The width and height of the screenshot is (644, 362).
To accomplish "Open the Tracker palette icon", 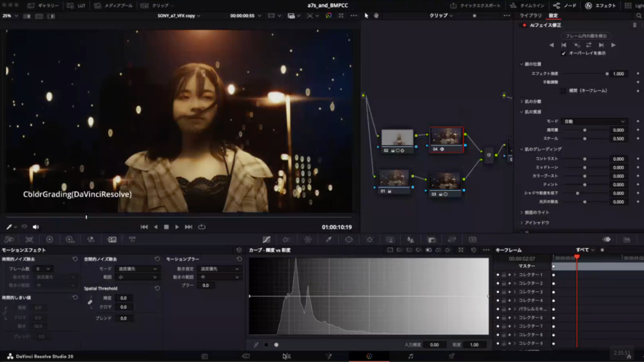I will [370, 239].
